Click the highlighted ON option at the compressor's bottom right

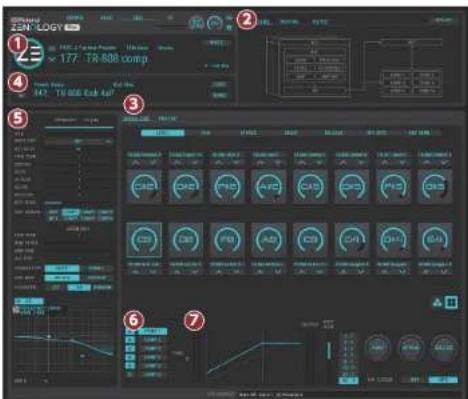443,380
